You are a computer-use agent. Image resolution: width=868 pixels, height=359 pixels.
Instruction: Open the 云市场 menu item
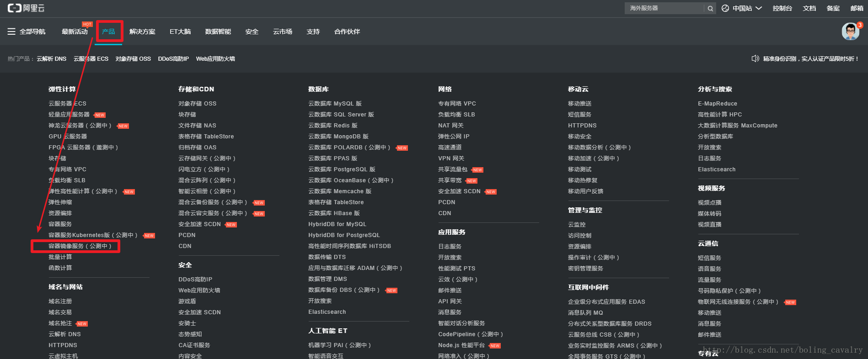pos(283,32)
